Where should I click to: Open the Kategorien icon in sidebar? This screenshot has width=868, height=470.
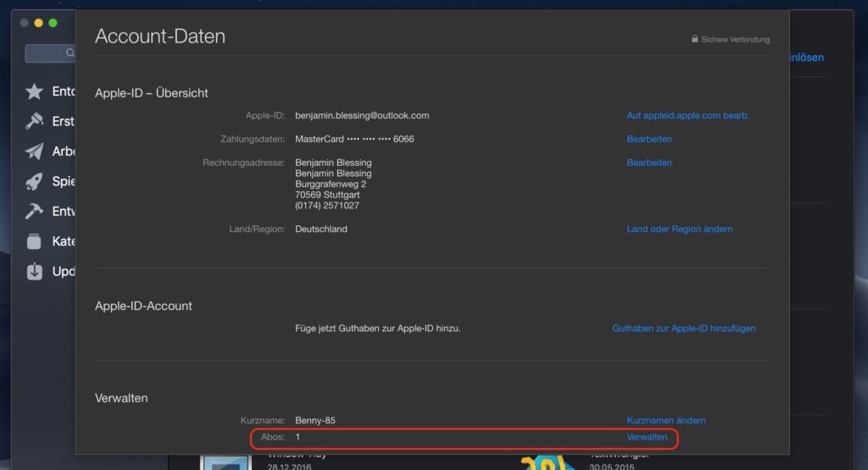(x=34, y=241)
